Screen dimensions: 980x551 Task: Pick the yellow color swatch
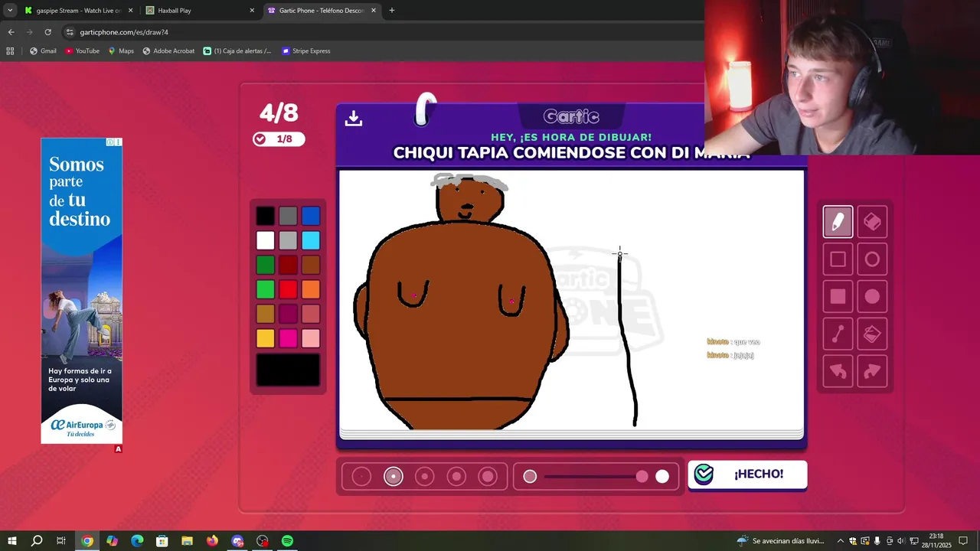tap(265, 338)
